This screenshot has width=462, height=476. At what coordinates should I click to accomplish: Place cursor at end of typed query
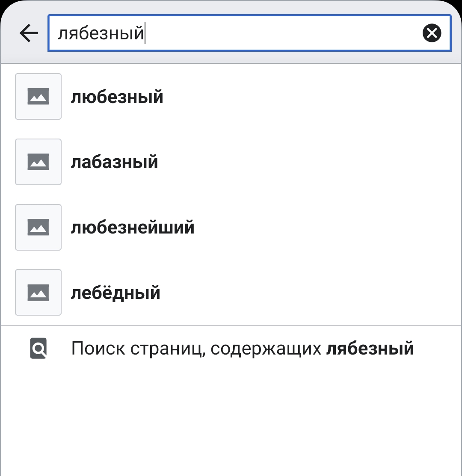pos(146,33)
